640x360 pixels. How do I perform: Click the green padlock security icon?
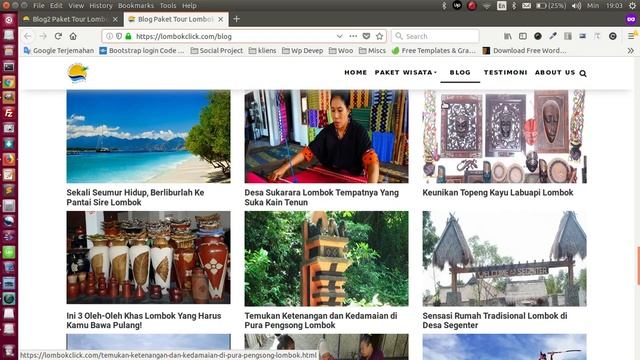point(128,36)
